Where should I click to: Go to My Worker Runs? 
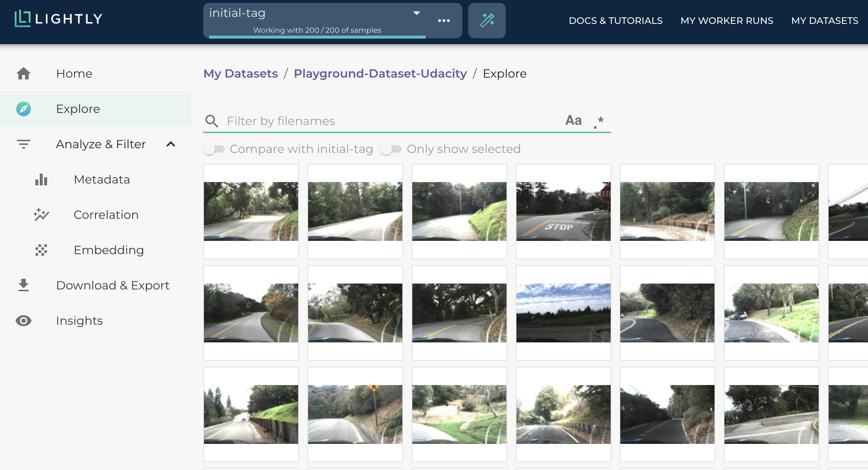click(727, 21)
